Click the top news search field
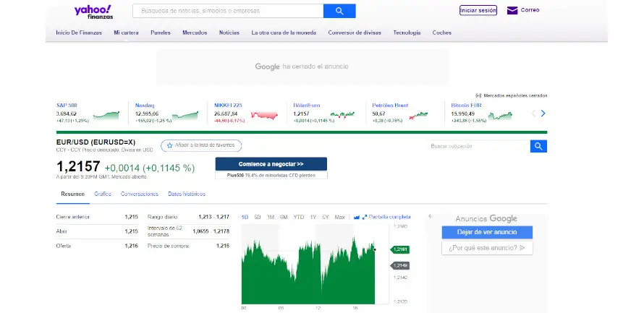Viewport: 644px width, 313px height. [228, 11]
